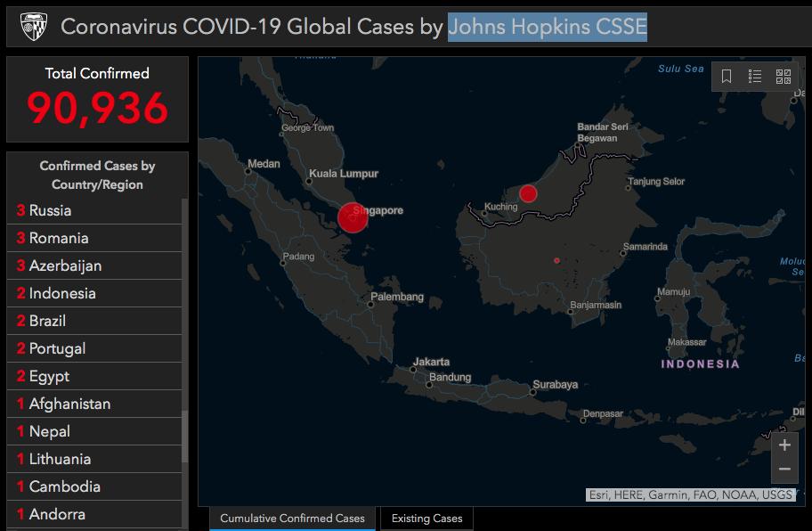Select Nepal in the country list
The height and width of the screenshot is (531, 812).
tap(94, 431)
